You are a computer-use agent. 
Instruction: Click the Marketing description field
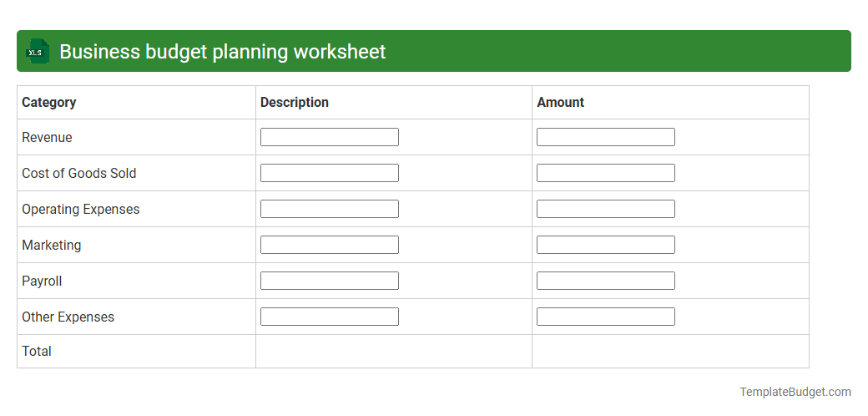point(330,245)
